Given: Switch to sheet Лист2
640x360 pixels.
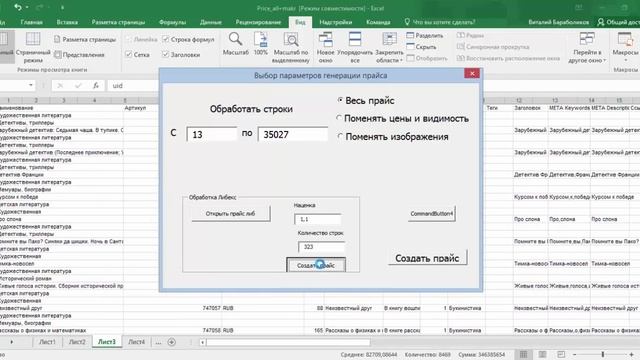Looking at the screenshot, I should click(x=77, y=342).
